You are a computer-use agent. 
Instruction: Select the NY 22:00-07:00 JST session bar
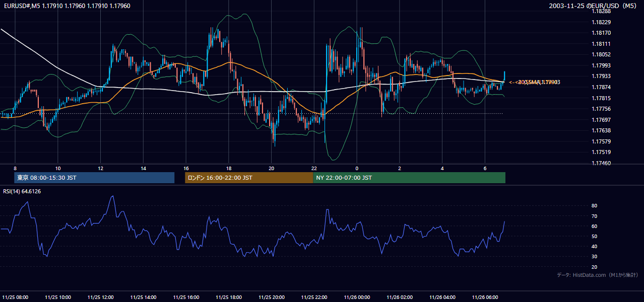(409, 178)
